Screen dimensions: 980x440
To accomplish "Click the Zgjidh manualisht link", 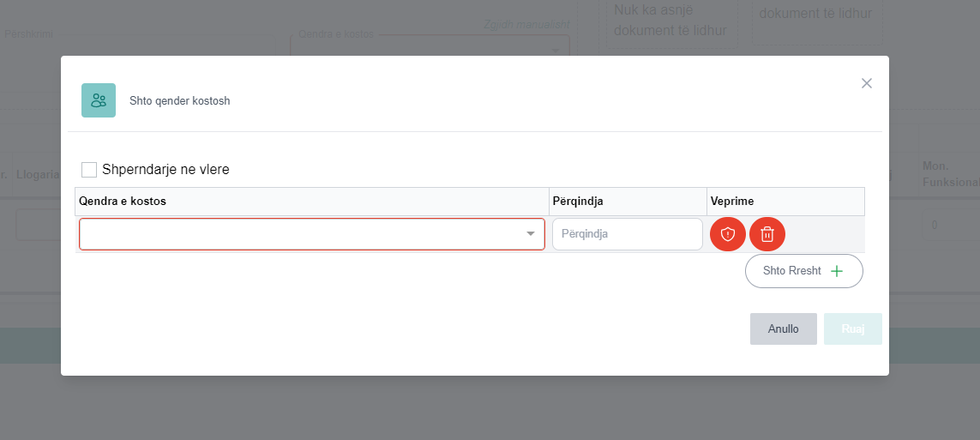I will coord(526,24).
